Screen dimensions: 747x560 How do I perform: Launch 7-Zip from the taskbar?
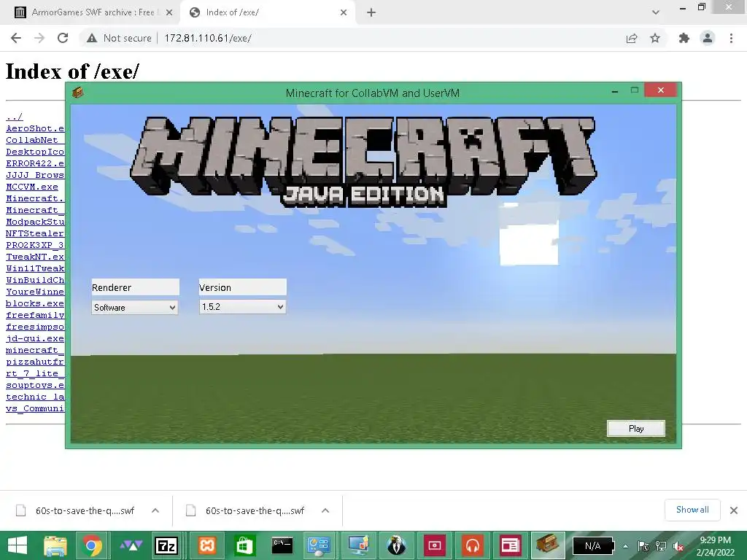click(166, 545)
